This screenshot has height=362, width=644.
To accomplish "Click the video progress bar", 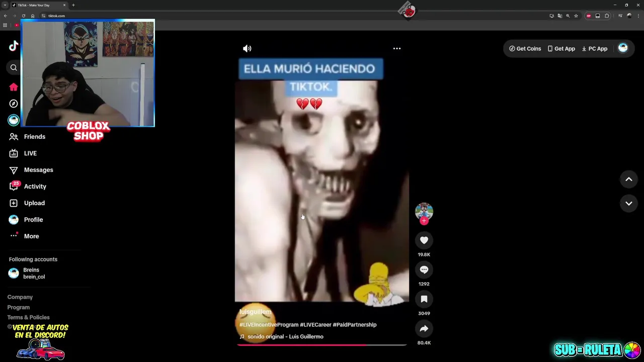I will (x=321, y=345).
